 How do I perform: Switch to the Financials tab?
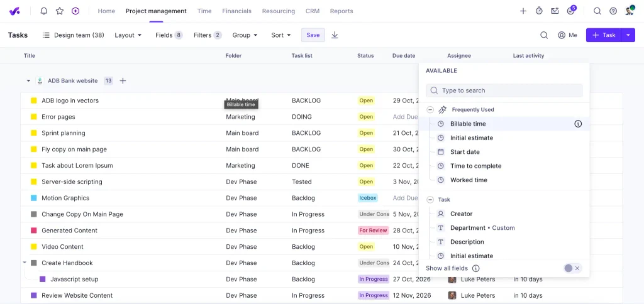pyautogui.click(x=236, y=11)
